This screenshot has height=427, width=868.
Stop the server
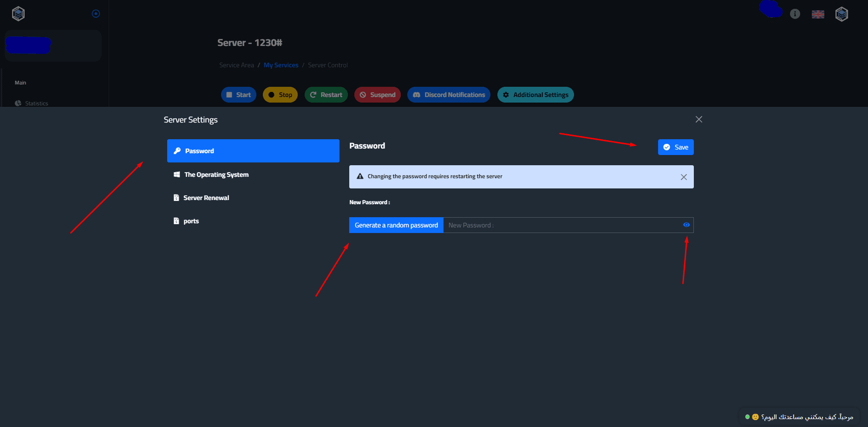[280, 95]
